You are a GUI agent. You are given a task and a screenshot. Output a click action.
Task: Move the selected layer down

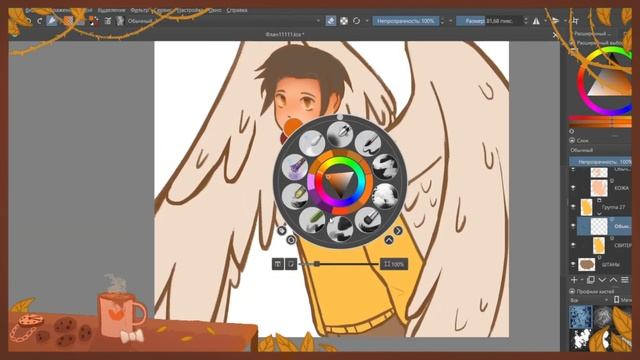click(x=602, y=280)
